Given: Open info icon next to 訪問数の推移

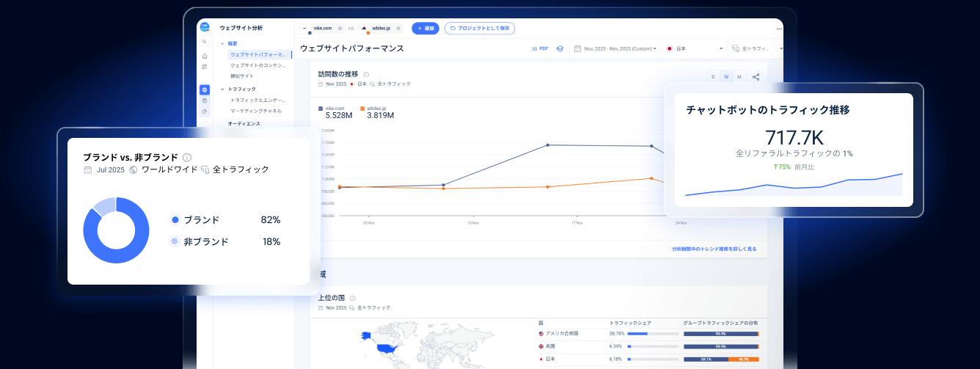Looking at the screenshot, I should pyautogui.click(x=366, y=74).
